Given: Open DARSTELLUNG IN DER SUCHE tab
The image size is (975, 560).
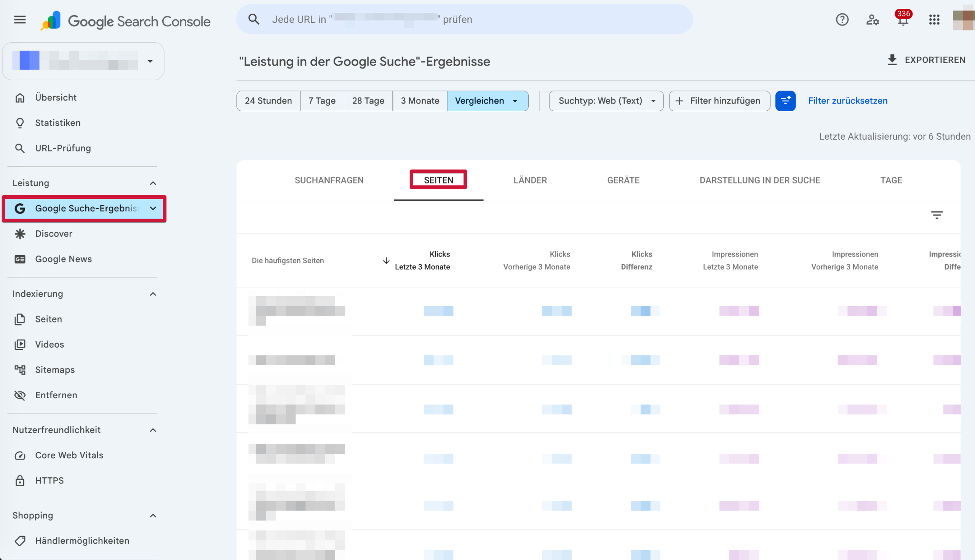Looking at the screenshot, I should tap(759, 180).
